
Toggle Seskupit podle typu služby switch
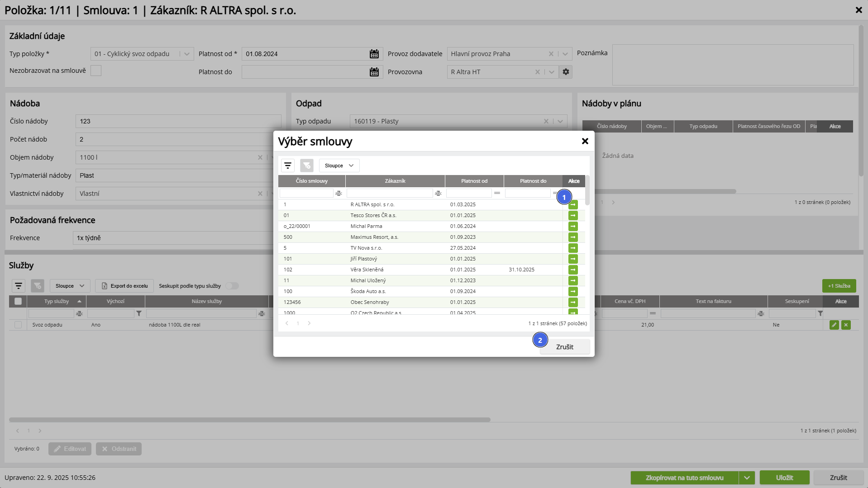232,286
